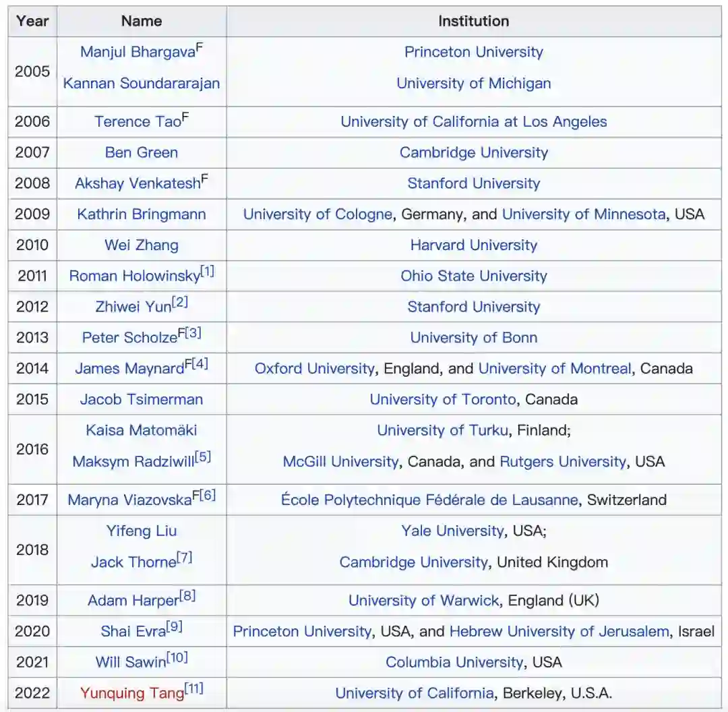Click the Oxford University link

point(315,369)
